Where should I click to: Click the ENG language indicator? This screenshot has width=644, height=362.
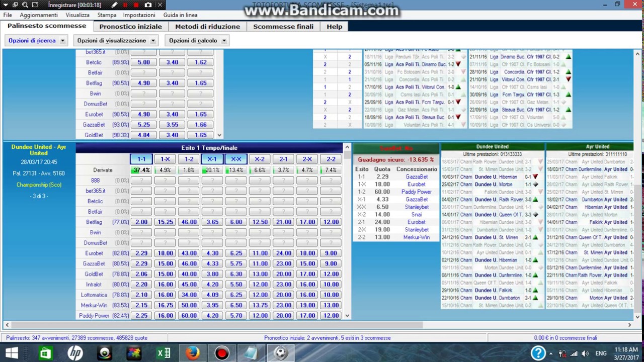(x=601, y=353)
